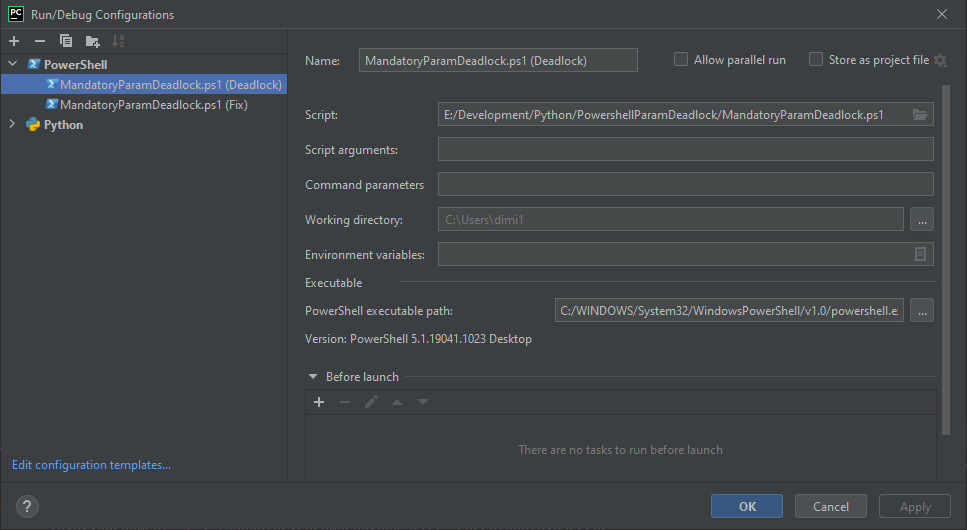Image resolution: width=967 pixels, height=530 pixels.
Task: Confirm with the OK button
Action: click(x=747, y=507)
